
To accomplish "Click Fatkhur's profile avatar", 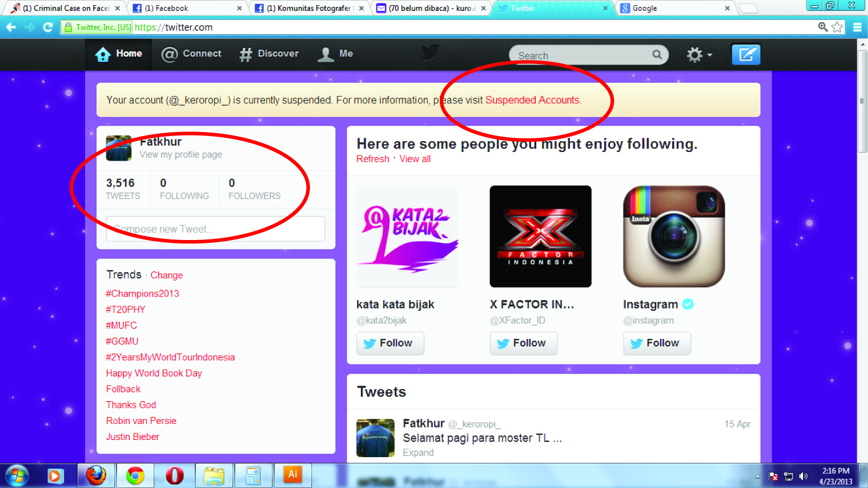I will 119,148.
